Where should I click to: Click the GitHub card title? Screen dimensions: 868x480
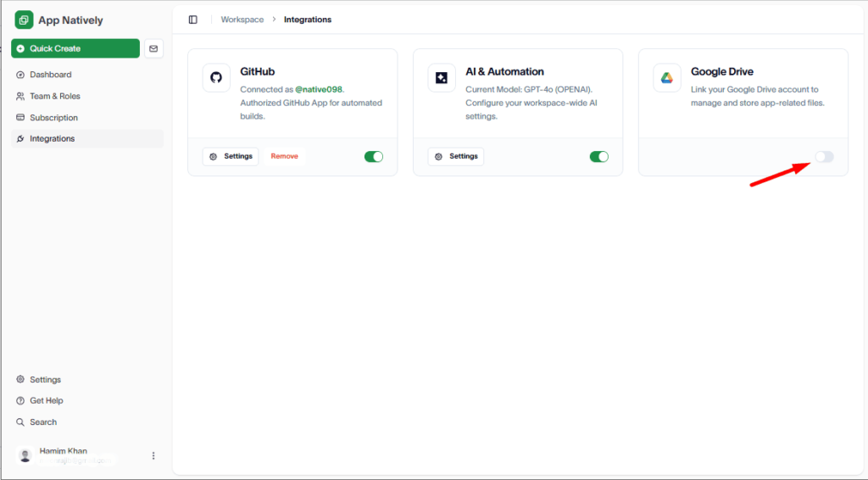258,71
